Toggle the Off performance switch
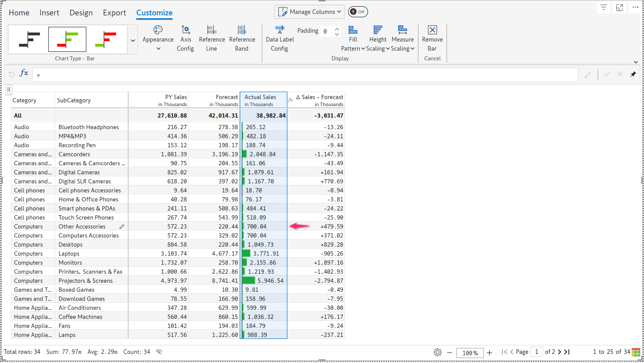Screen dimensions: 644x363 358,12
